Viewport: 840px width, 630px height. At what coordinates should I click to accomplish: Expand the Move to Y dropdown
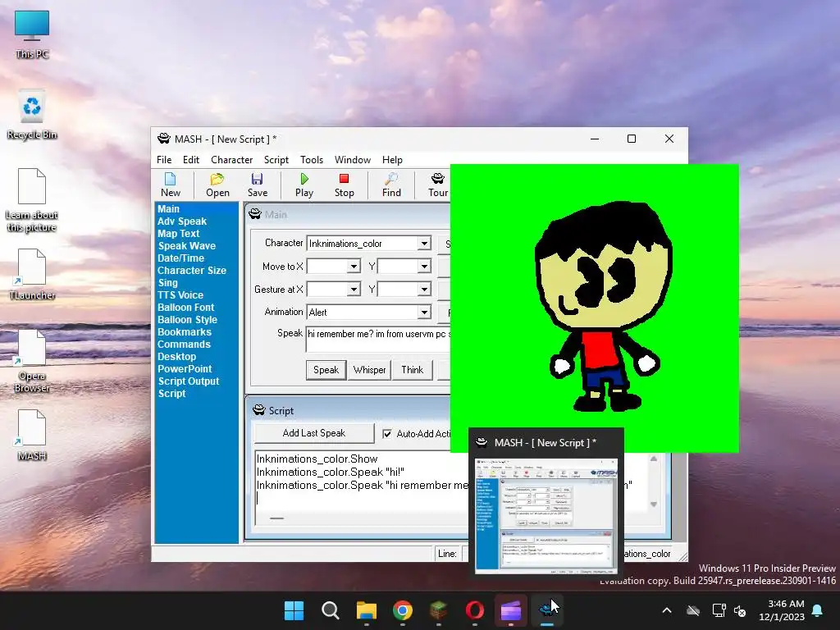pos(424,267)
